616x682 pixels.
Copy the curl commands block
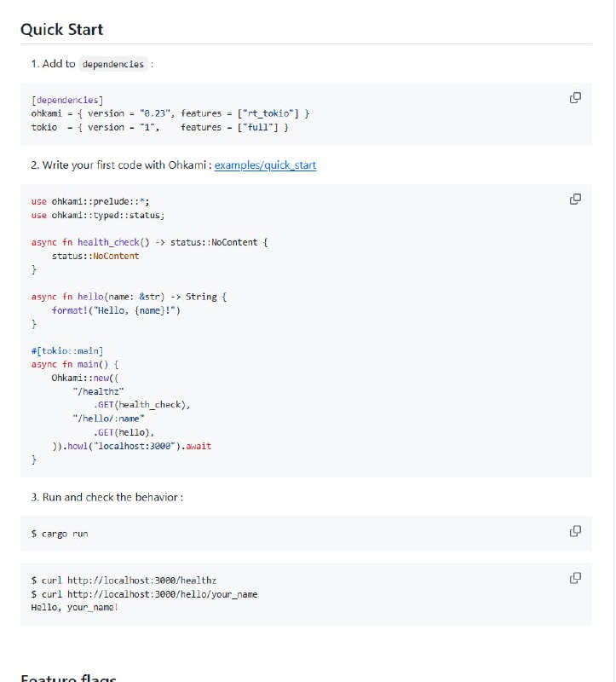click(575, 578)
